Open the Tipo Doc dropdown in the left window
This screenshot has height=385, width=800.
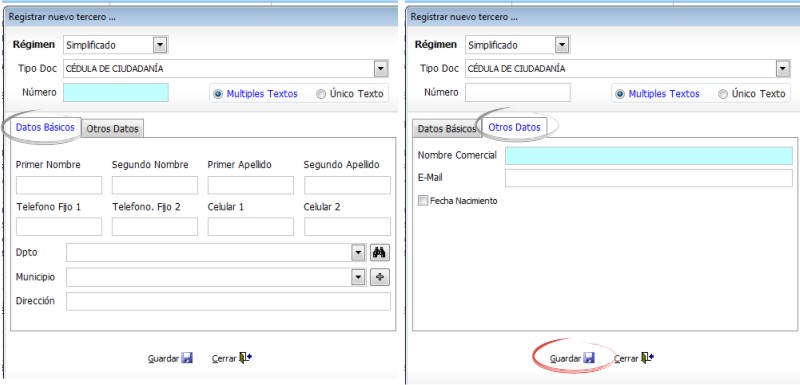pyautogui.click(x=380, y=69)
